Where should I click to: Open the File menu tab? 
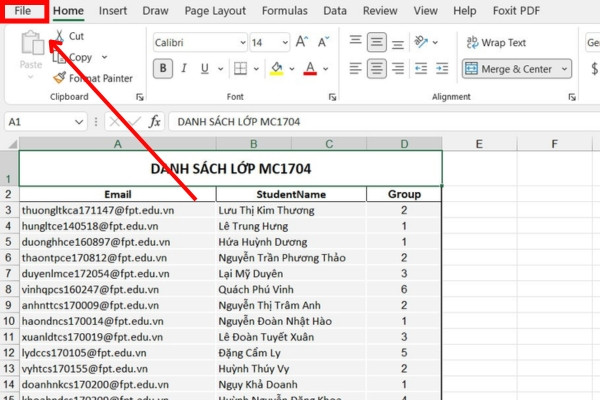point(23,11)
